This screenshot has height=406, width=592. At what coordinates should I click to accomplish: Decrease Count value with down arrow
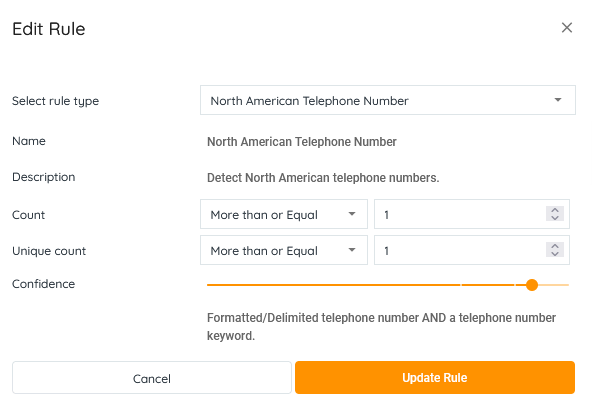[x=555, y=218]
